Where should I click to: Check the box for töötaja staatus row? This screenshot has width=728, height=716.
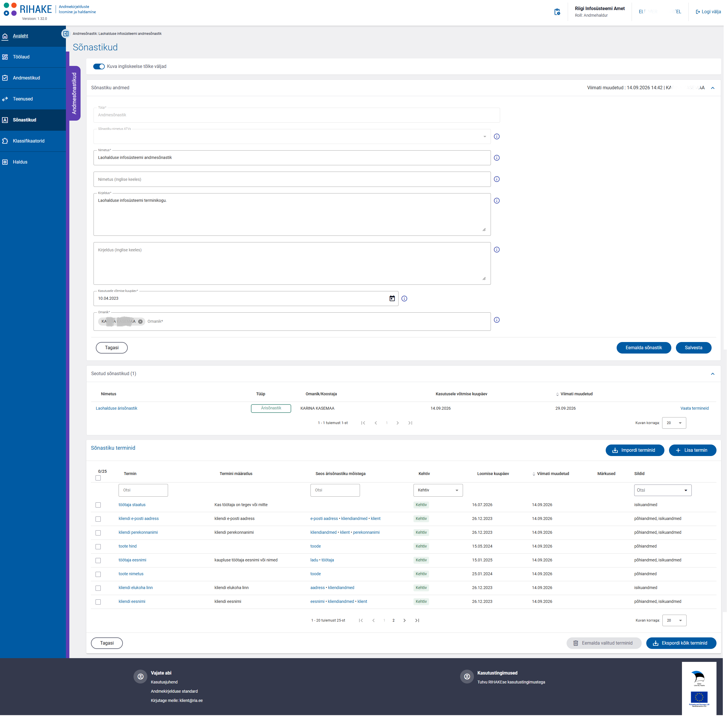98,506
